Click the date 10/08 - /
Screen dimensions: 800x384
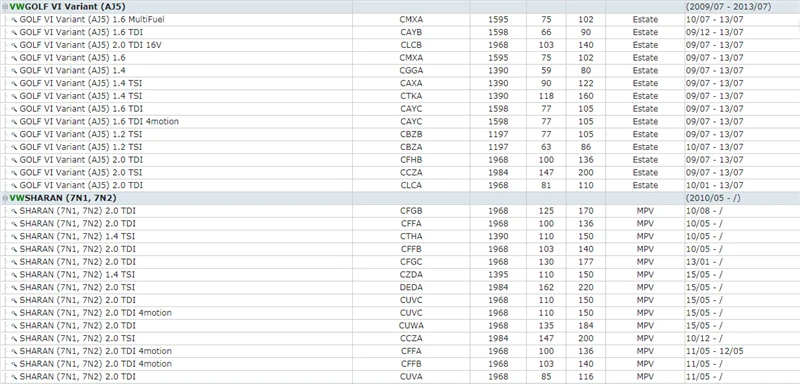coord(704,211)
